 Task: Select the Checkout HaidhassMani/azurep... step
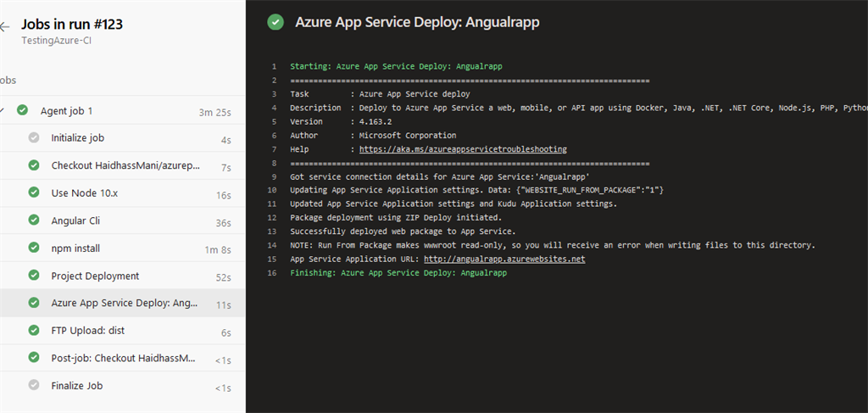[x=122, y=165]
